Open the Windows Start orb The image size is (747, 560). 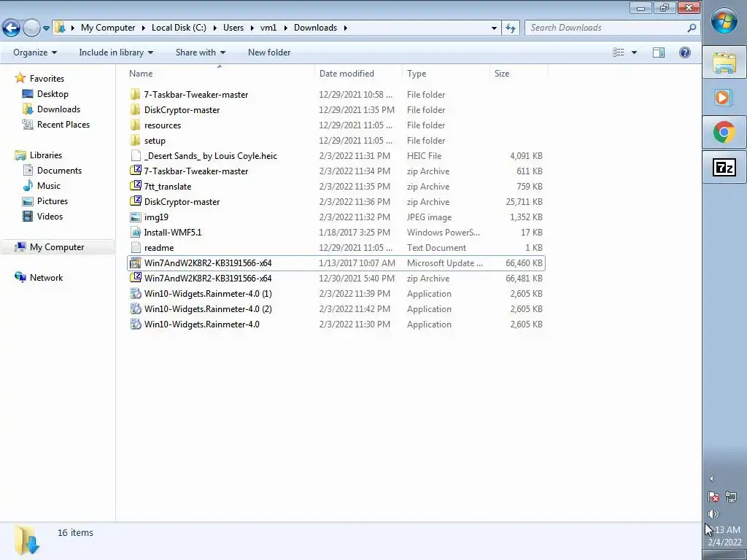[724, 21]
